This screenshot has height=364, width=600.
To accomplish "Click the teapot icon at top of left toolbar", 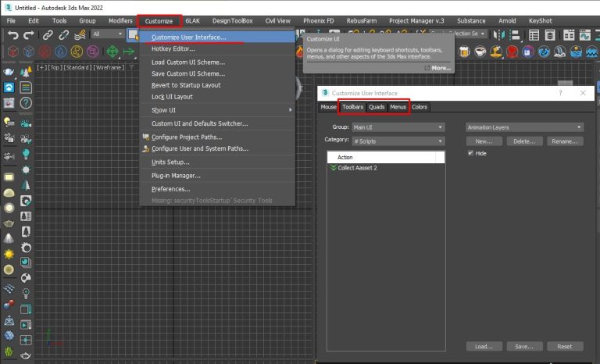I will (9, 72).
